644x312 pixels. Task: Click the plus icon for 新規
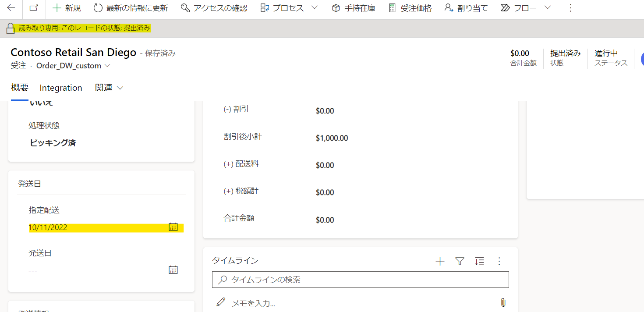pos(57,8)
